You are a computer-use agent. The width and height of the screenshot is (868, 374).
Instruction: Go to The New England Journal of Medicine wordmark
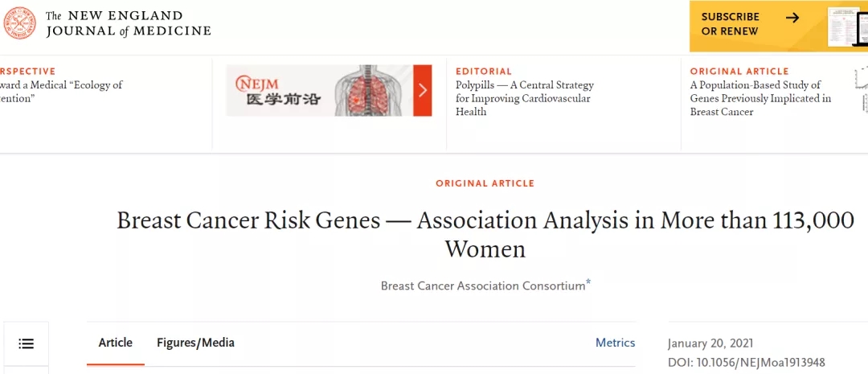click(x=129, y=24)
